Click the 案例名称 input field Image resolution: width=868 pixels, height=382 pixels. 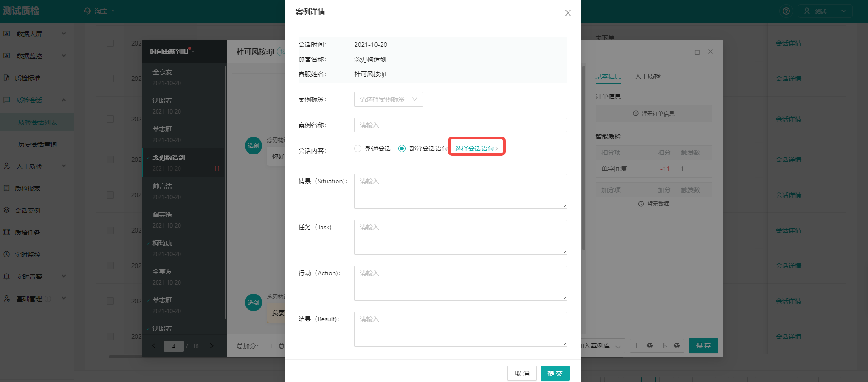[460, 125]
